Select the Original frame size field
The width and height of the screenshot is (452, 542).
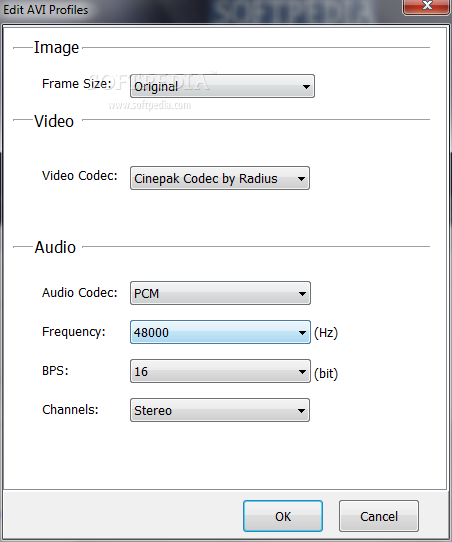(222, 86)
